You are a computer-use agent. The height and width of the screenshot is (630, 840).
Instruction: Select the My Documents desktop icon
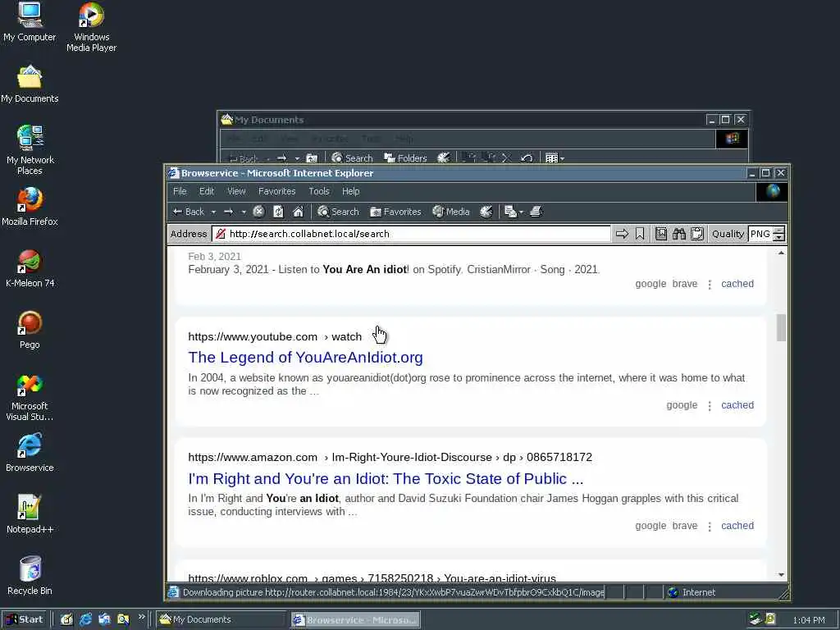point(30,84)
